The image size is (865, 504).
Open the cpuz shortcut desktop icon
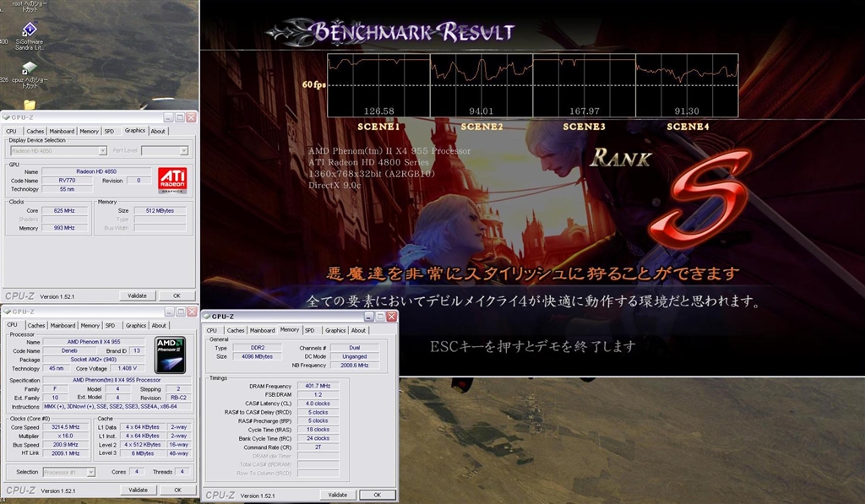click(29, 75)
